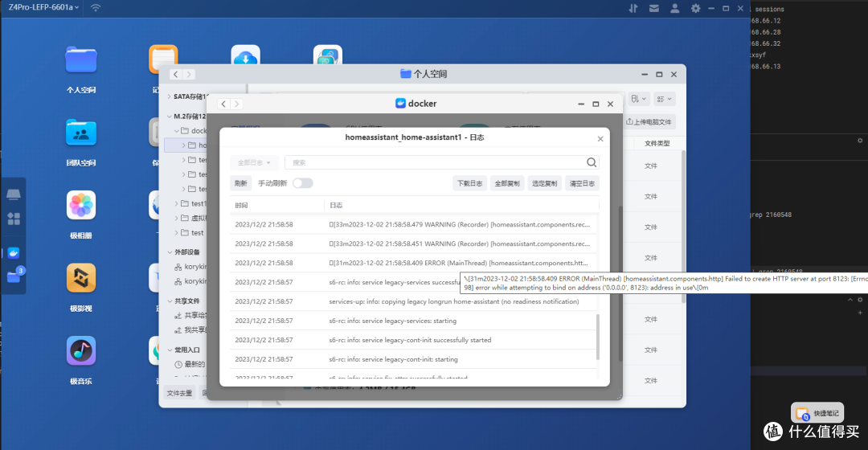The image size is (868, 450).
Task: Click the 文件去重 button
Action: pyautogui.click(x=179, y=393)
